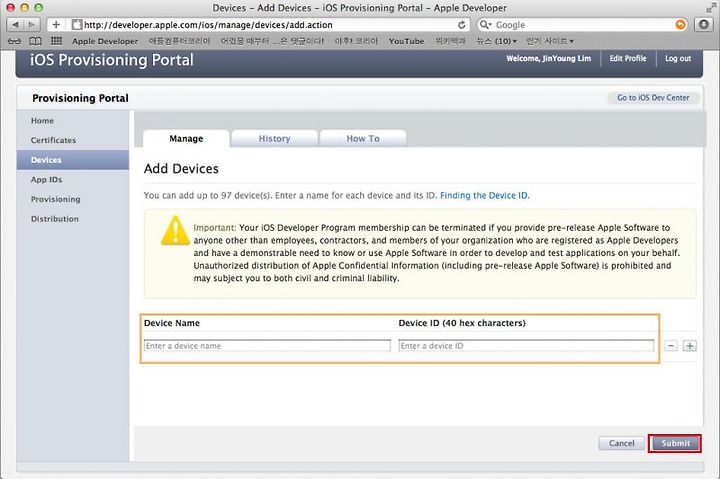Click the address bar URL field
Viewport: 720px width, 479px height.
(x=266, y=25)
